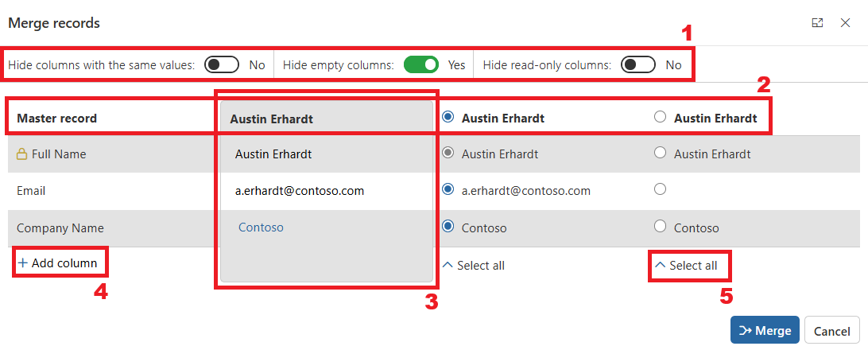
Task: Click the Master record column header
Action: click(57, 118)
